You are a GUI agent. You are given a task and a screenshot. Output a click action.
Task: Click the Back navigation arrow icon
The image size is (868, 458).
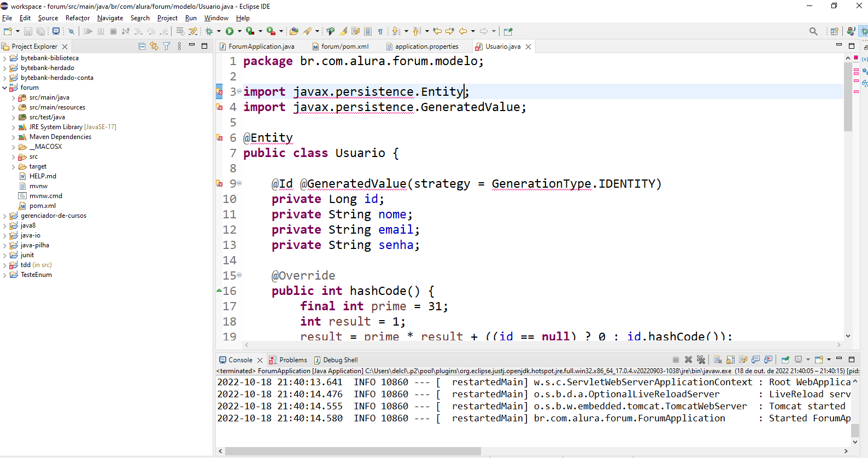[463, 32]
